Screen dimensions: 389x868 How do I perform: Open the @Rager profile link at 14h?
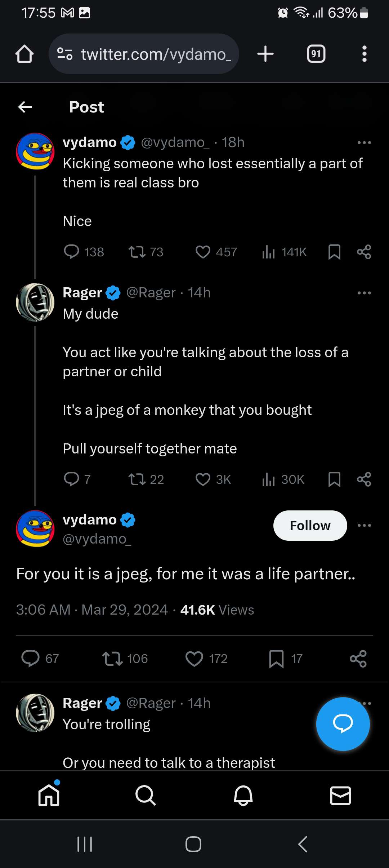click(x=151, y=293)
